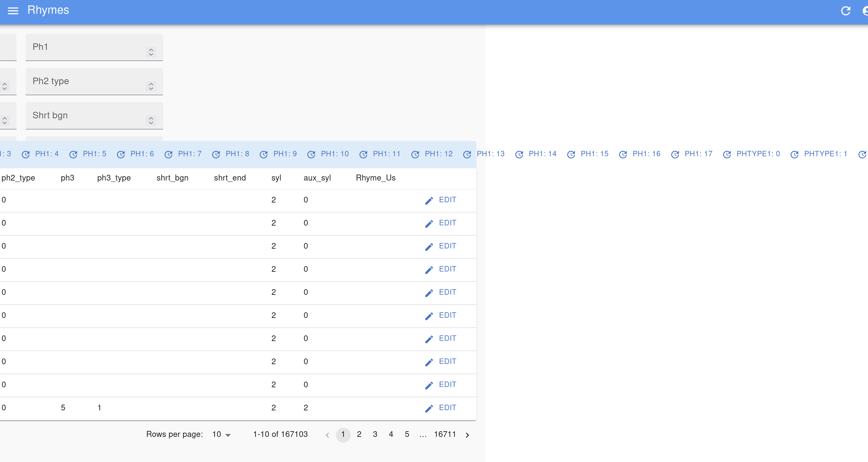Select page 3 in the pagination bar

coord(375,434)
